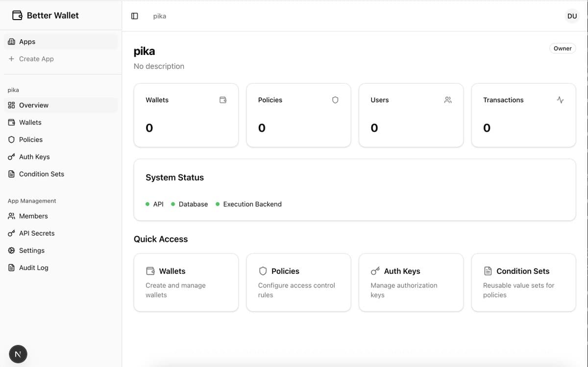Open Apps in the sidebar

coord(27,42)
